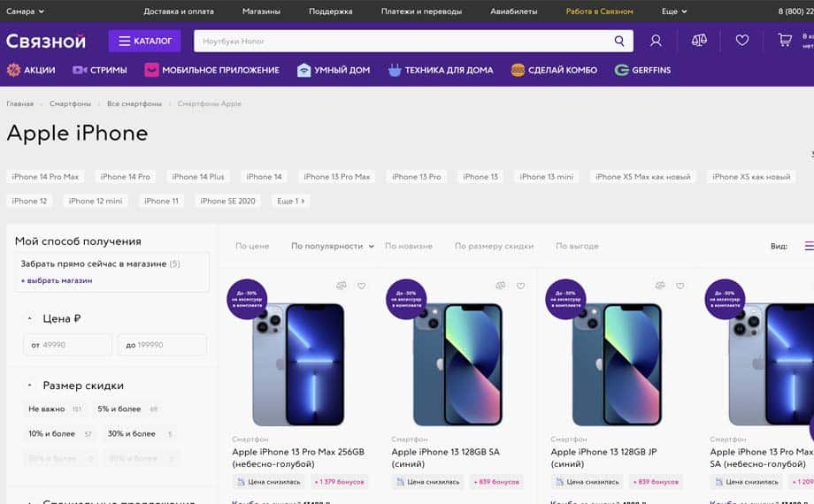814x504 pixels.
Task: Open the comparison scales icon in header
Action: pyautogui.click(x=699, y=41)
